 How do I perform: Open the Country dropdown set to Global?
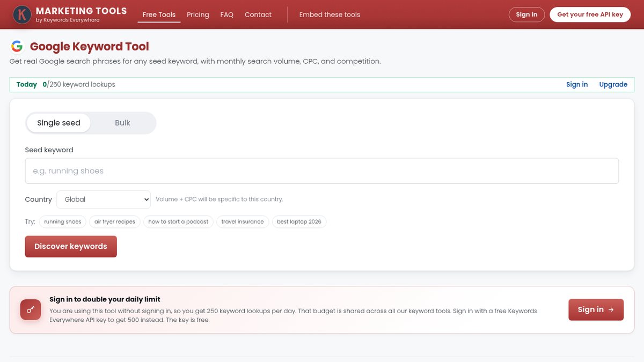[x=104, y=200]
